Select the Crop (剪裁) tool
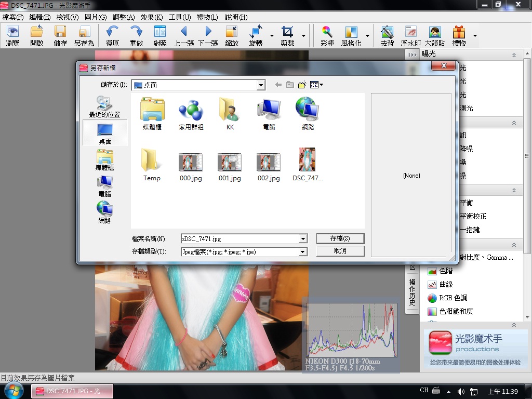Screen dimensions: 532x399 tap(287, 36)
